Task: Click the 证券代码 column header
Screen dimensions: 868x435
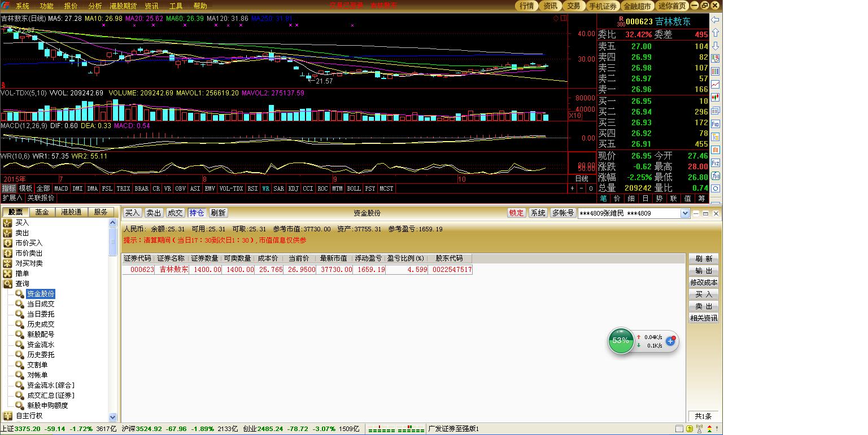Action: pyautogui.click(x=138, y=258)
